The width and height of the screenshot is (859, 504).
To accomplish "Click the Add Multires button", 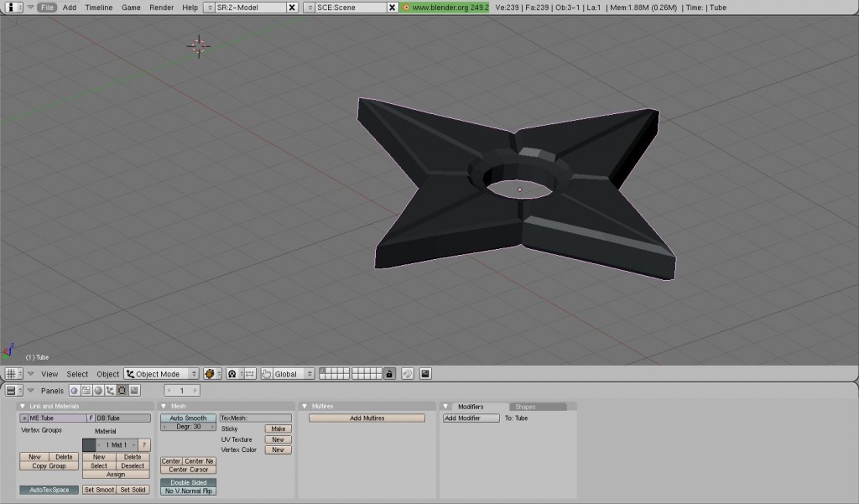I will [x=367, y=418].
